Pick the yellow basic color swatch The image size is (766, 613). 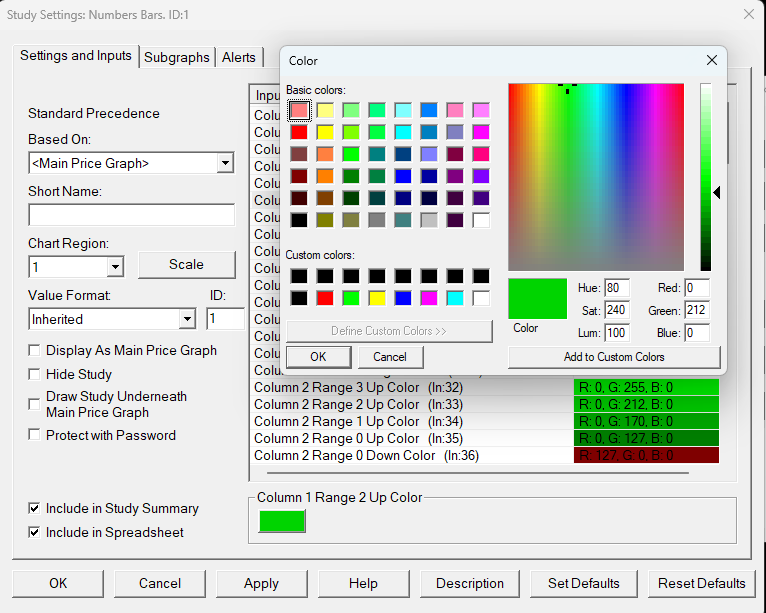coord(325,132)
